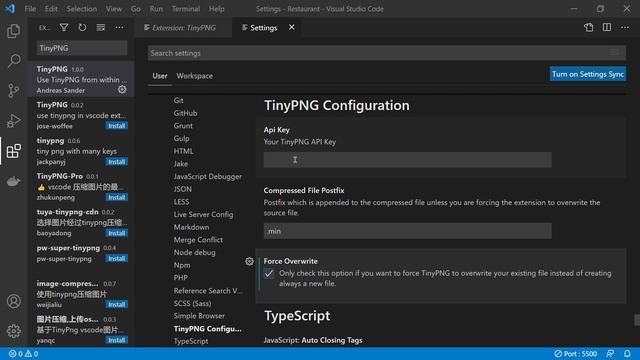Install TinyPNG-Pro by zhukunpeng
The width and height of the screenshot is (640, 360).
click(x=116, y=197)
